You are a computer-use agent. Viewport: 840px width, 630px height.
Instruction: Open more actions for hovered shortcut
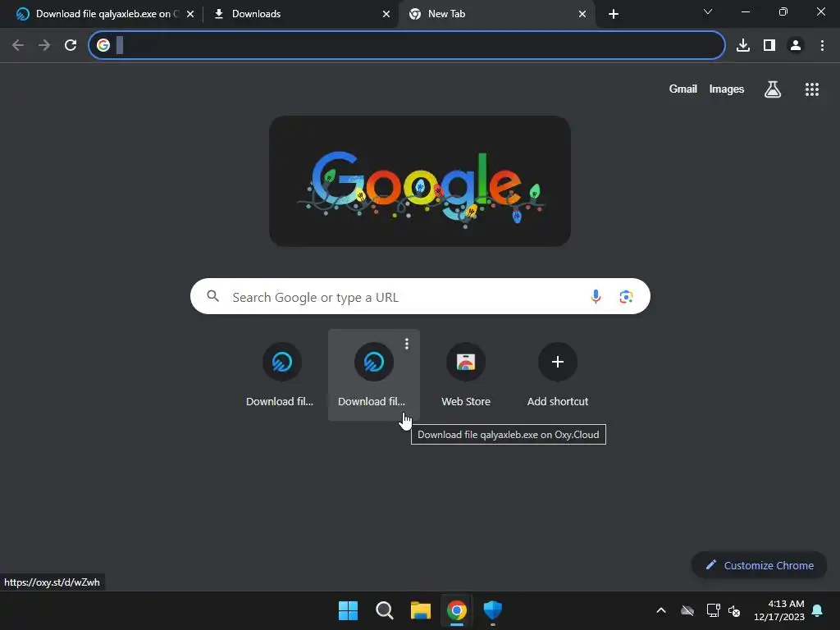coord(407,344)
